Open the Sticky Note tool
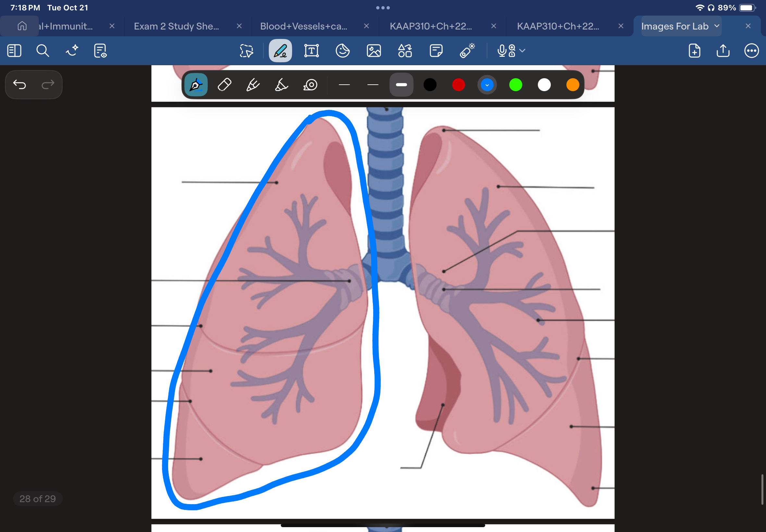This screenshot has height=532, width=766. pos(436,50)
